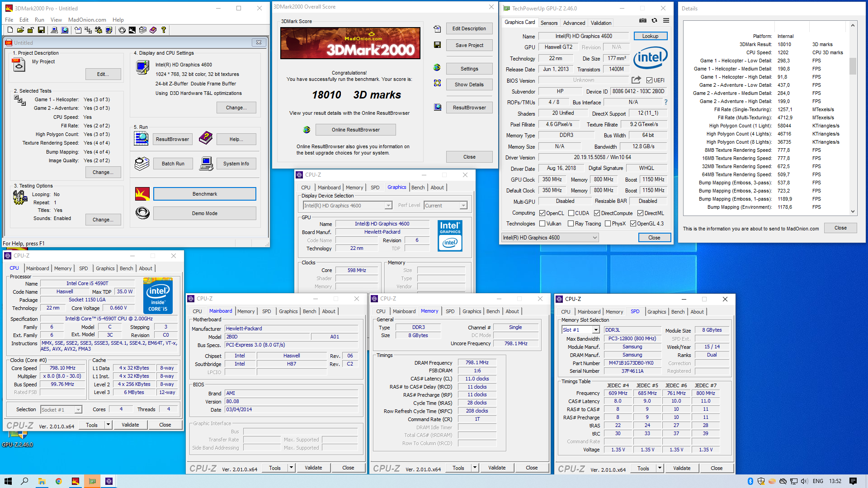Click the System Info computer toolbar icon

[54, 30]
